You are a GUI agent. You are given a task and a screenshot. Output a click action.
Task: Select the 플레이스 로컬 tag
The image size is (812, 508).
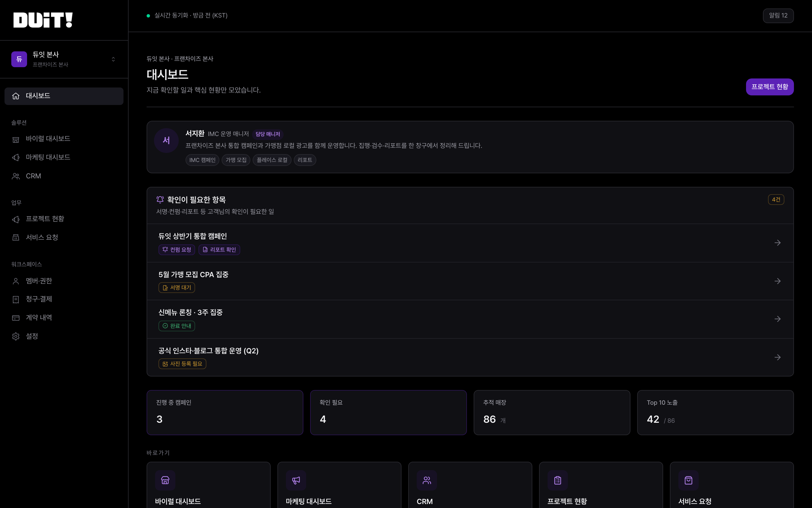click(x=272, y=160)
